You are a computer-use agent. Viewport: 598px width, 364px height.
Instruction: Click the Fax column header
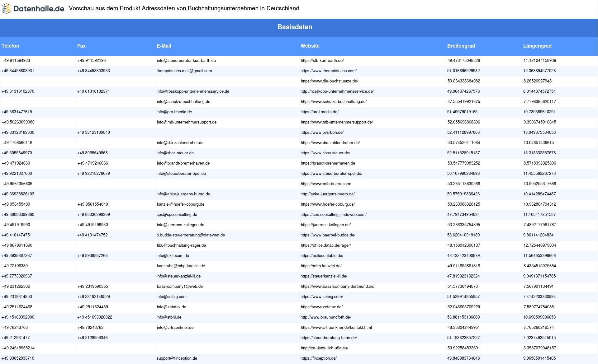click(x=81, y=46)
